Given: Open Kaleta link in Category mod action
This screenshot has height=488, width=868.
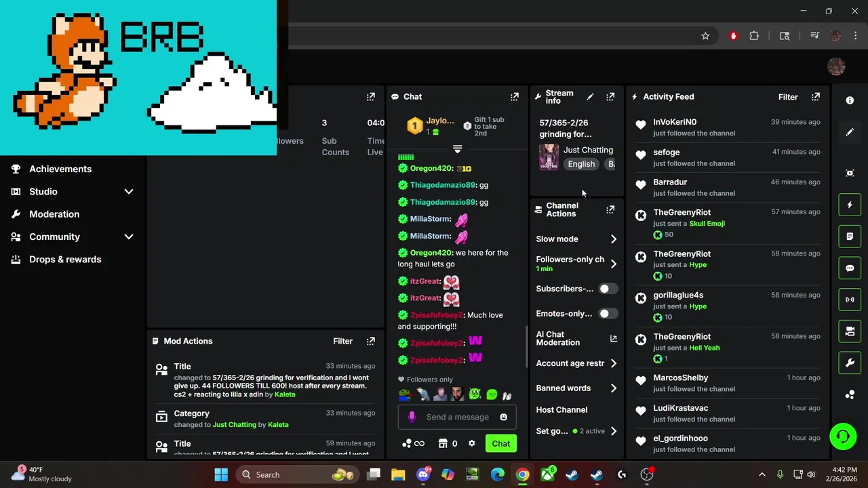Looking at the screenshot, I should 278,425.
